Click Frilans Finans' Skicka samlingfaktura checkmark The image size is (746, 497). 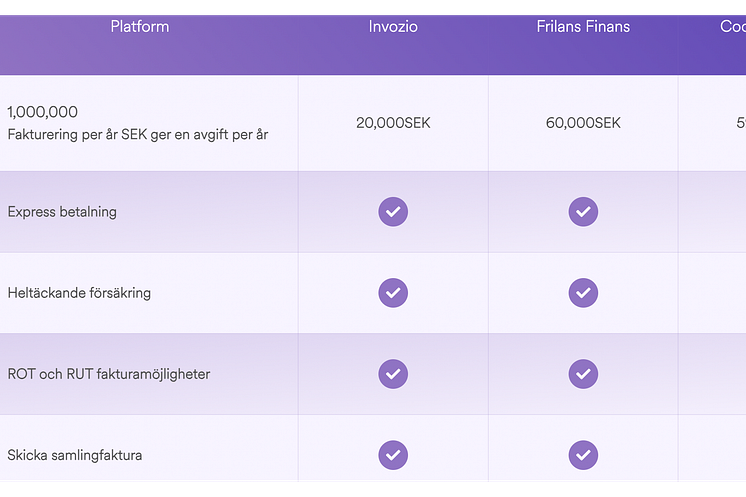pos(583,455)
